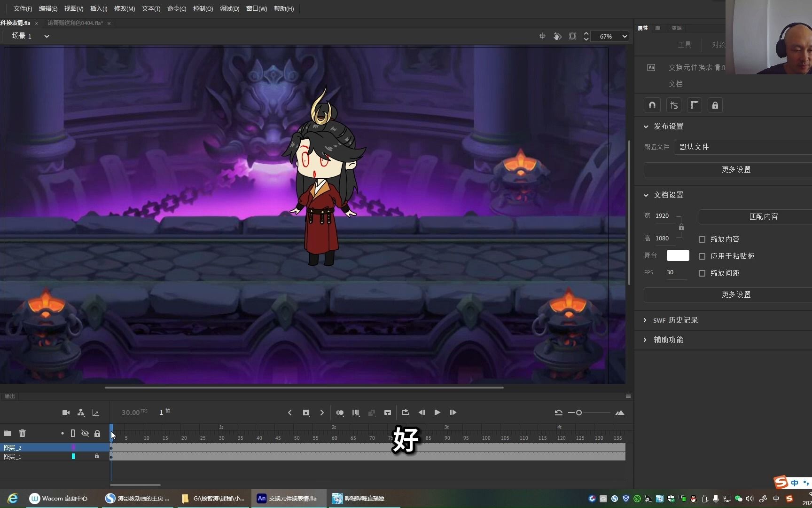
Task: Select the 工具 properties tab
Action: point(685,45)
